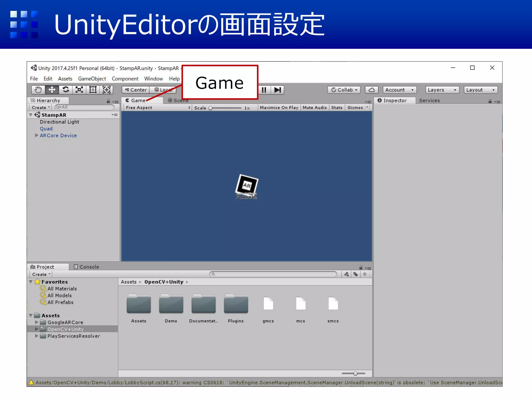This screenshot has width=532, height=399.
Task: Click the Hierarchy search field
Action: [x=85, y=107]
